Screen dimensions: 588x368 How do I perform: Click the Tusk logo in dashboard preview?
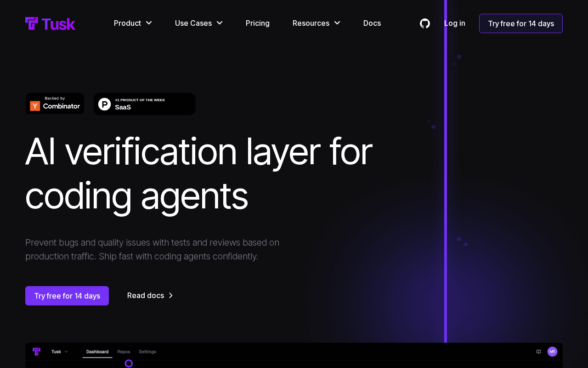(x=37, y=352)
